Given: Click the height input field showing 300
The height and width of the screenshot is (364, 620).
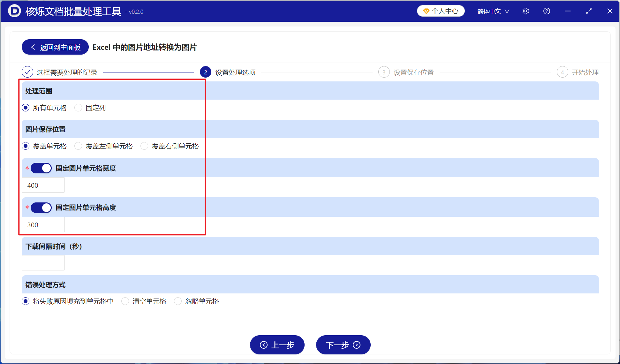Looking at the screenshot, I should tap(43, 225).
